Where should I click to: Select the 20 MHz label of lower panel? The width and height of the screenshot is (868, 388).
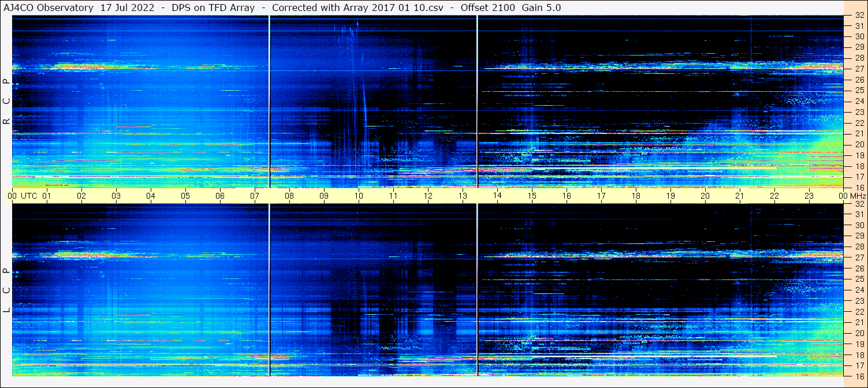pos(859,333)
